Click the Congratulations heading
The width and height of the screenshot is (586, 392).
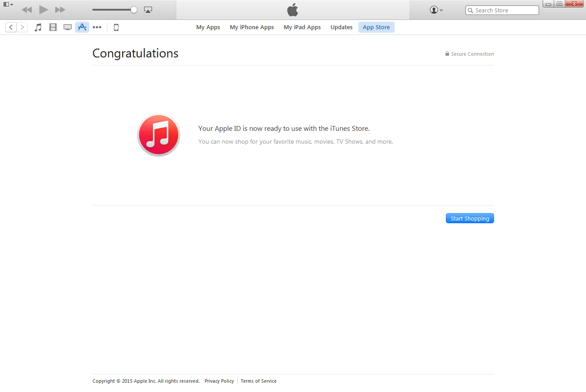135,53
